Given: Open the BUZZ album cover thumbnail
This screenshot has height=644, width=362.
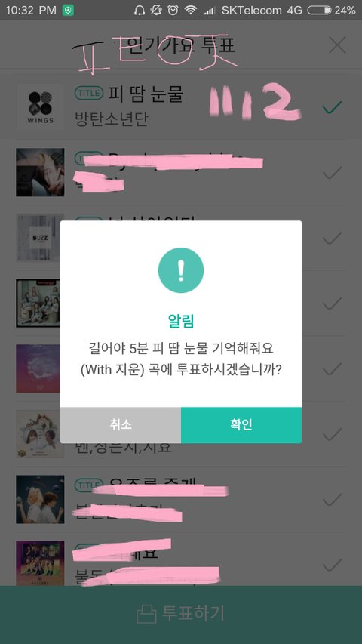Looking at the screenshot, I should (x=40, y=238).
